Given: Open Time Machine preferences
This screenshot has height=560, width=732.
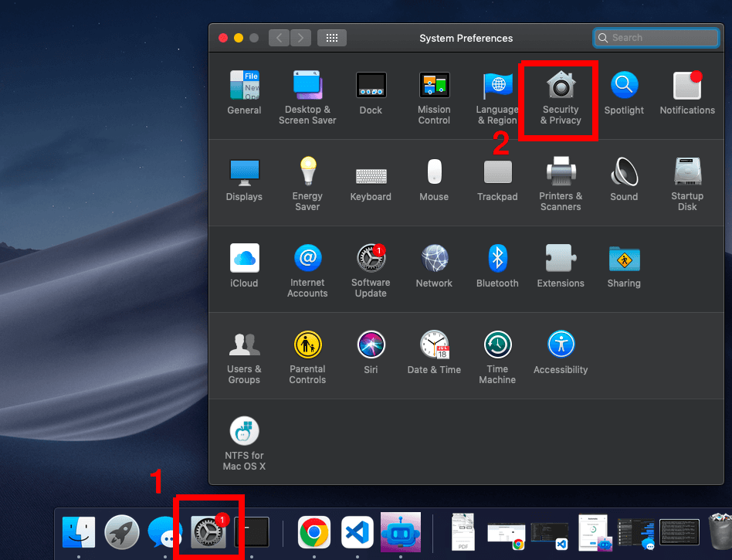Looking at the screenshot, I should click(497, 358).
